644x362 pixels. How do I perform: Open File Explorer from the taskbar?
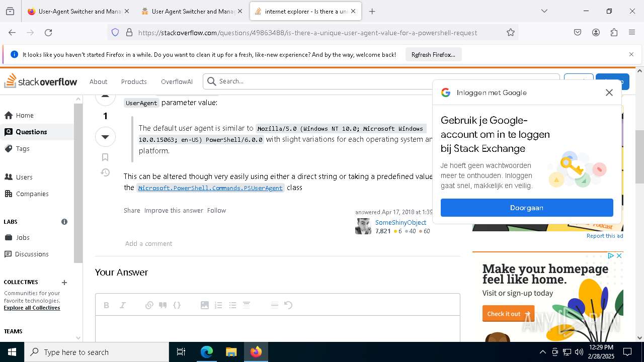tap(231, 352)
